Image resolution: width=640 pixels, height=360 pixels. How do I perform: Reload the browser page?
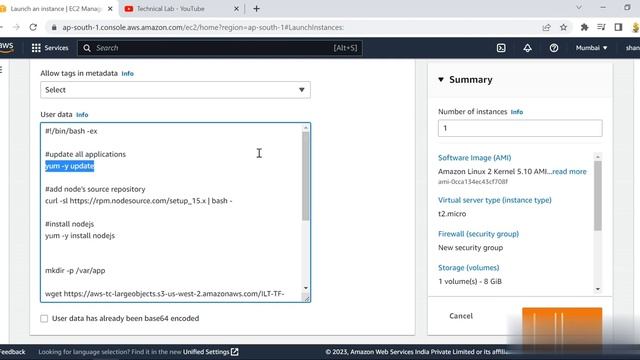point(33,27)
